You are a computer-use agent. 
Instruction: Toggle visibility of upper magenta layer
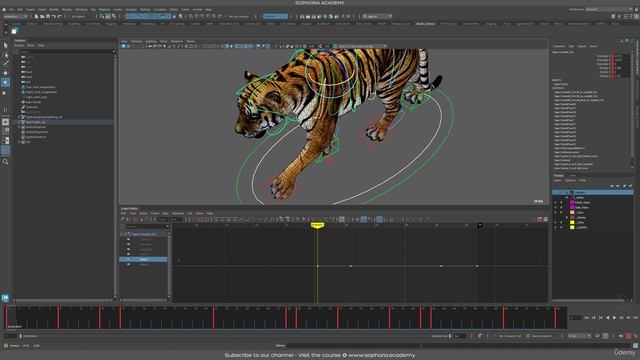coord(555,202)
